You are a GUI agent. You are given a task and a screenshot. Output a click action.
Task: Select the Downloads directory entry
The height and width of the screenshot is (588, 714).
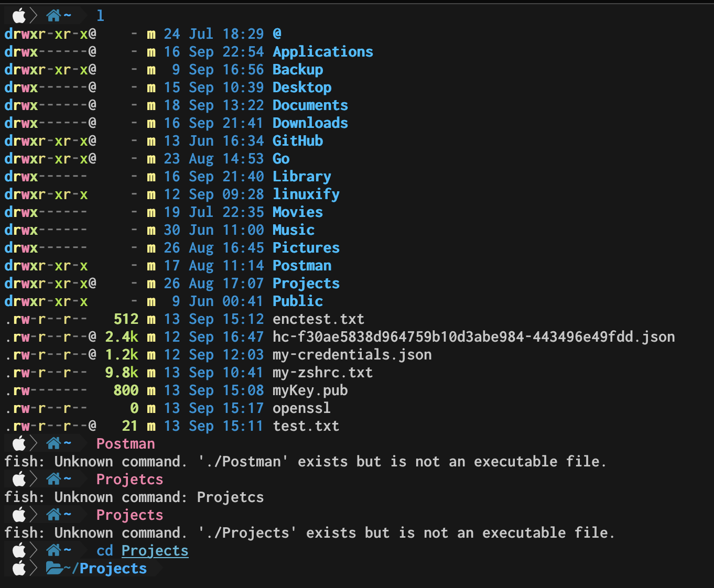coord(310,123)
